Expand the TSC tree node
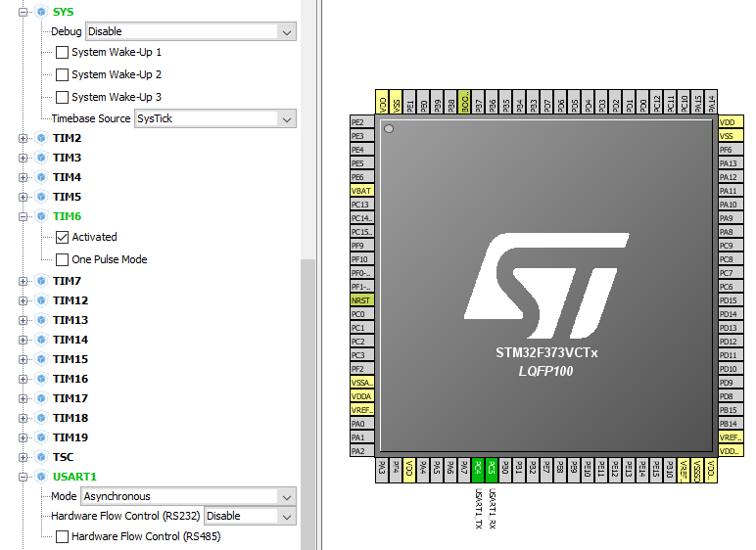756x550 pixels. click(23, 457)
